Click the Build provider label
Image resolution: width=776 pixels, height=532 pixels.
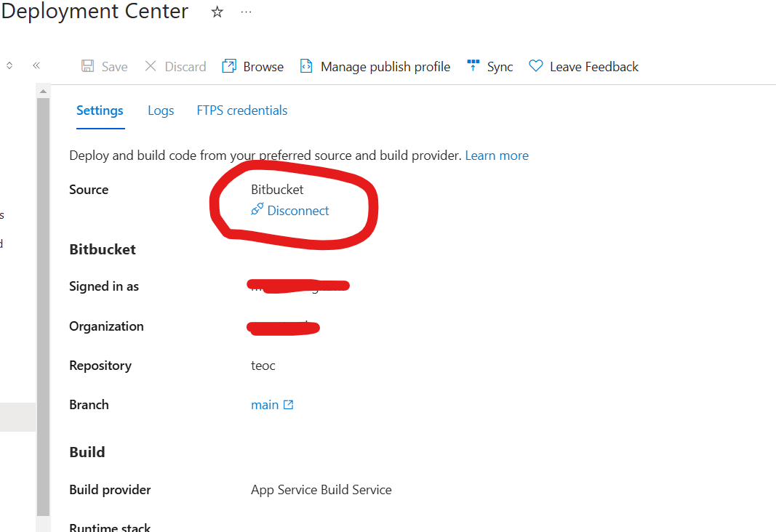pyautogui.click(x=110, y=489)
